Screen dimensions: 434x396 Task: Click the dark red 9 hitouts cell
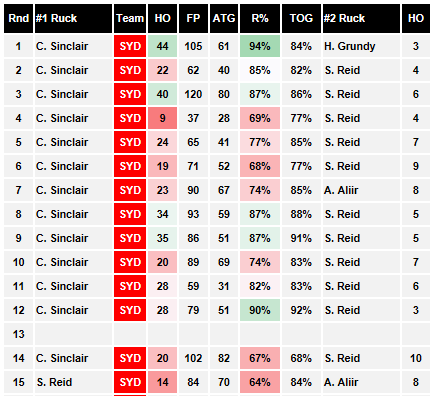162,118
